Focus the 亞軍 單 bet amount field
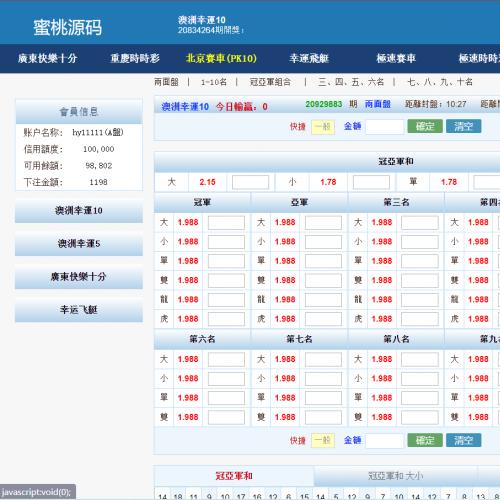Viewport: 500px width, 500px height. point(323,261)
